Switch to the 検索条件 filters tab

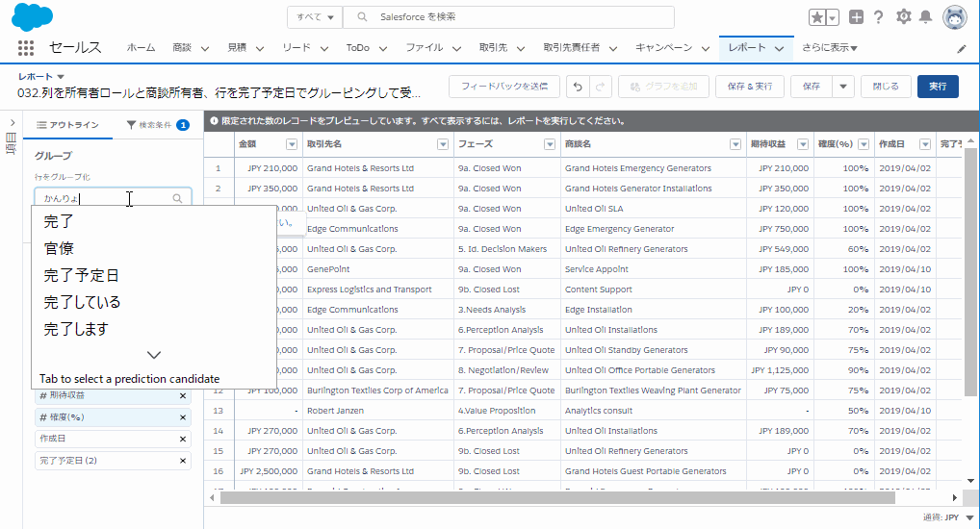[158, 125]
